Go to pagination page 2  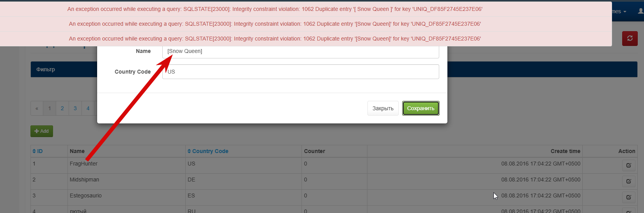pyautogui.click(x=62, y=109)
